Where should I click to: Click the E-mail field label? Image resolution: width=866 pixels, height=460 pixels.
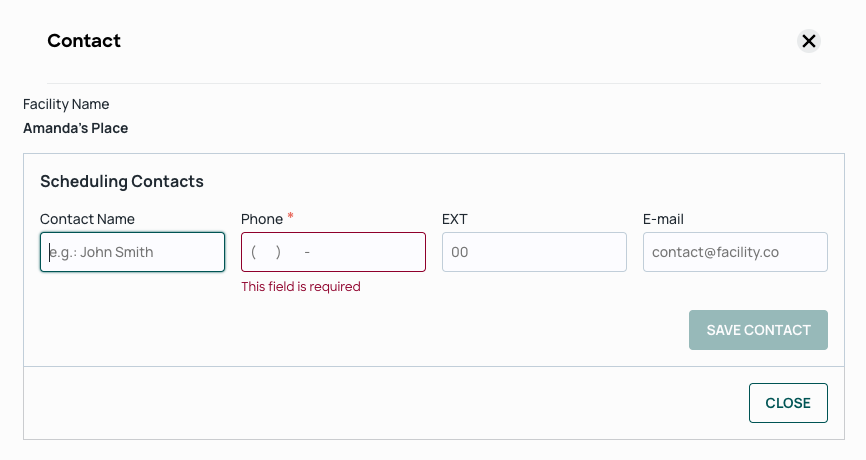pos(663,219)
